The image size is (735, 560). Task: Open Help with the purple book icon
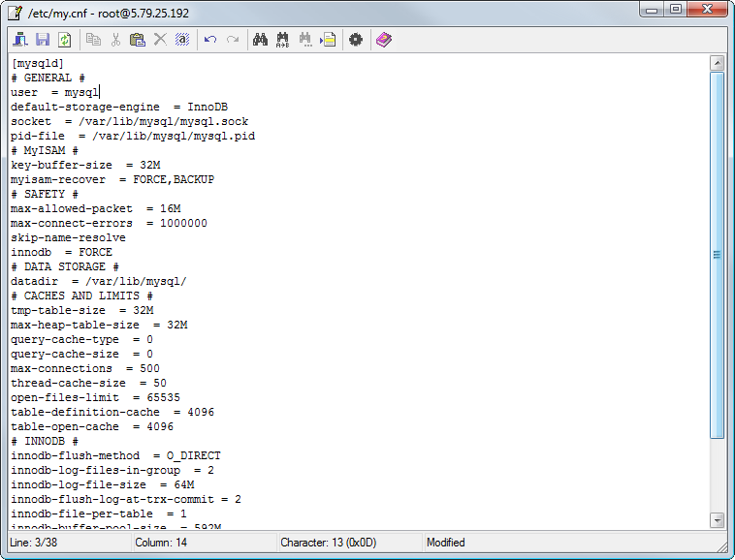[384, 40]
